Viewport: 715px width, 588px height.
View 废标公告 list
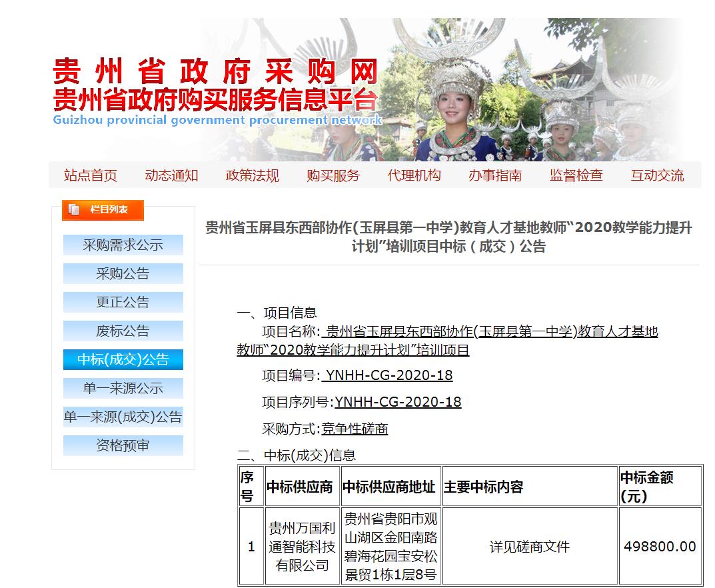click(x=123, y=331)
